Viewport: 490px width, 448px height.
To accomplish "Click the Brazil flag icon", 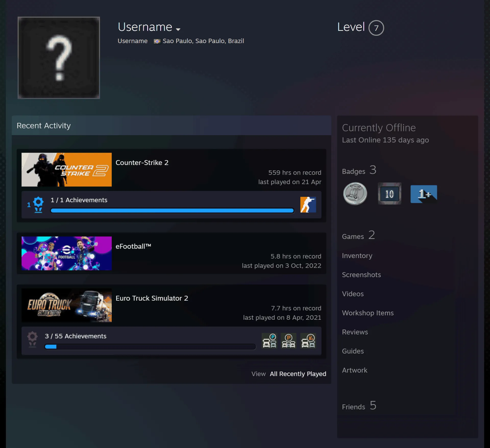I will pyautogui.click(x=157, y=41).
